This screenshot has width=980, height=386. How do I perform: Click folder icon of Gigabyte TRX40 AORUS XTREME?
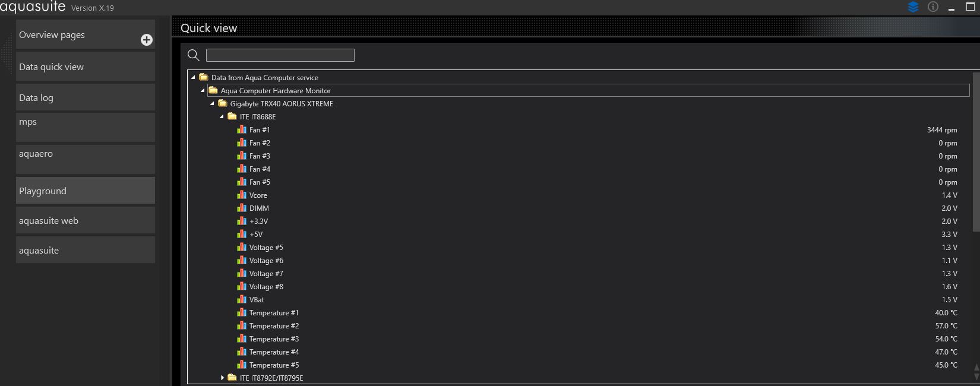223,103
